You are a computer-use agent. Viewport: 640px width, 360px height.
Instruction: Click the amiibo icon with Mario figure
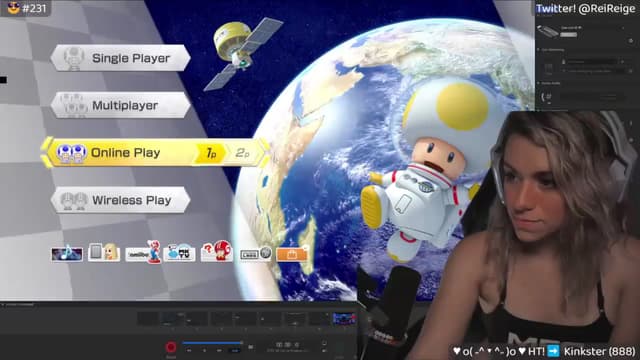point(143,252)
